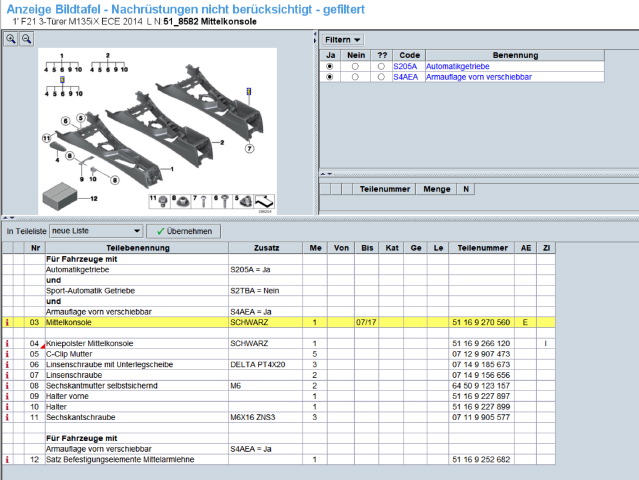Viewport: 639px width, 480px height.
Task: Collapse the splitter arrows above Teilenummer panel
Action: (326, 174)
